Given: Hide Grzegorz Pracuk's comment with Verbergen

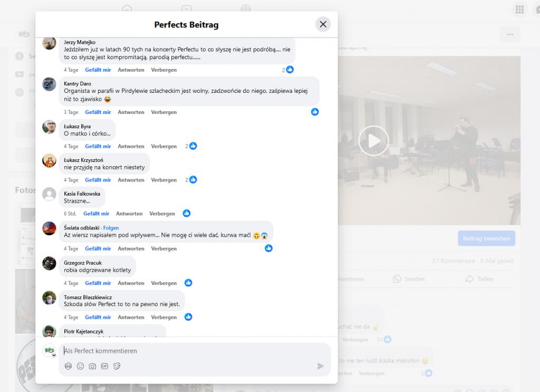Looking at the screenshot, I should point(163,283).
